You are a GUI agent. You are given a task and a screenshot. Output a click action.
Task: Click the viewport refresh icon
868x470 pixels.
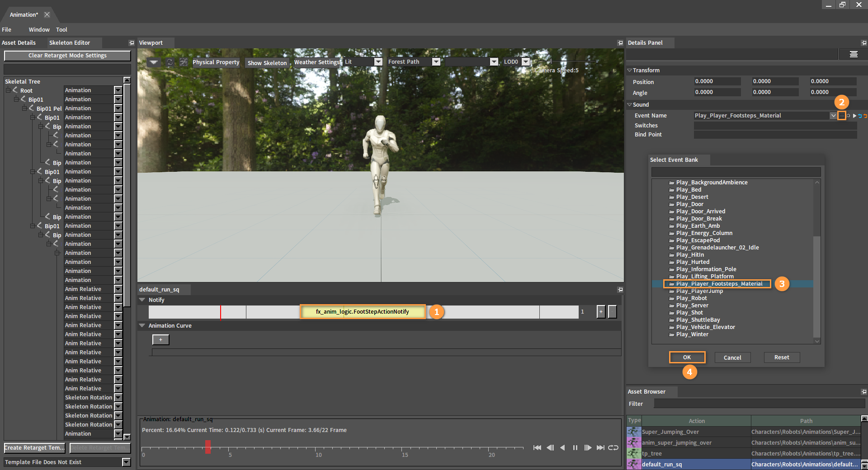pyautogui.click(x=170, y=62)
